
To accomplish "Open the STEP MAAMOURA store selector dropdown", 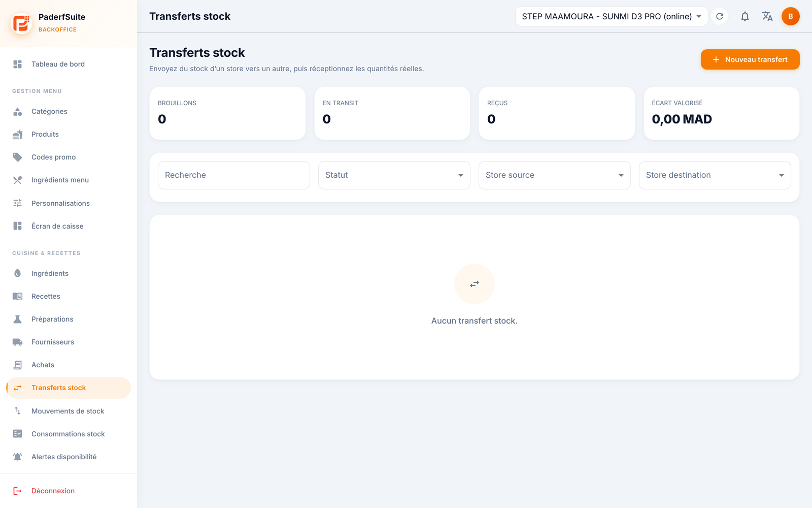I will pos(612,16).
